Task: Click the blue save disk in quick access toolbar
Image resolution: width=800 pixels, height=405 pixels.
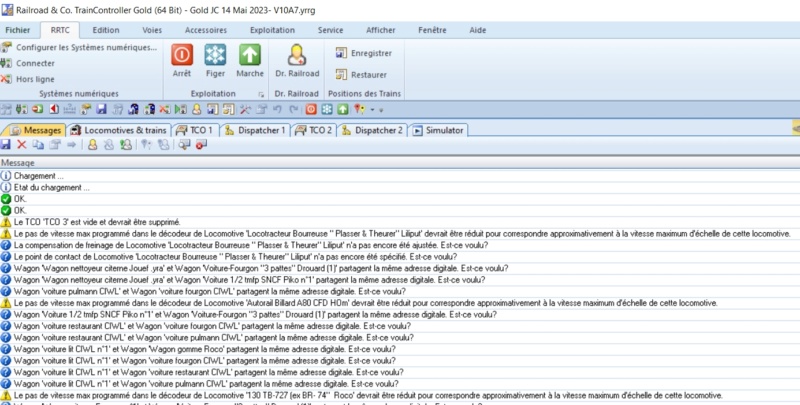Action: coord(101,109)
